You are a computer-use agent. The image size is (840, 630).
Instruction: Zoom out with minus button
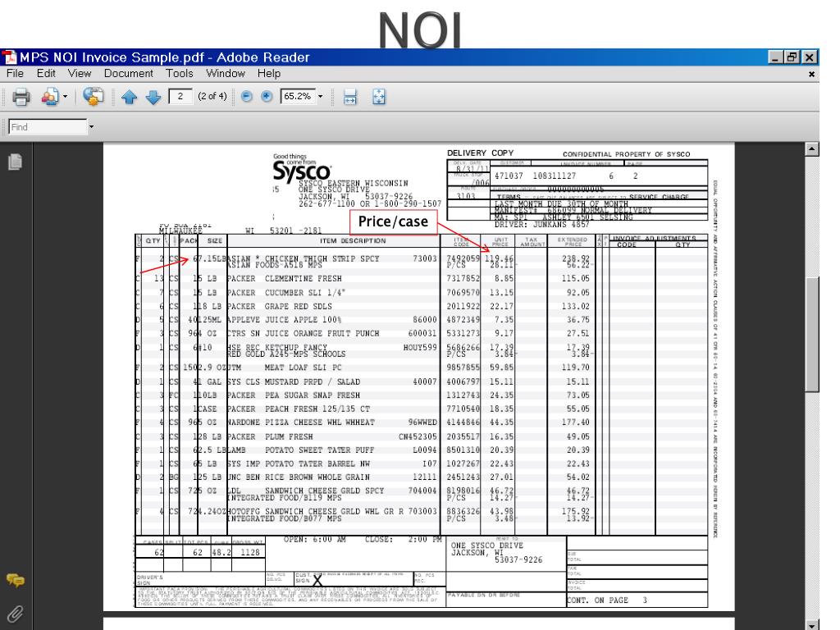[246, 97]
